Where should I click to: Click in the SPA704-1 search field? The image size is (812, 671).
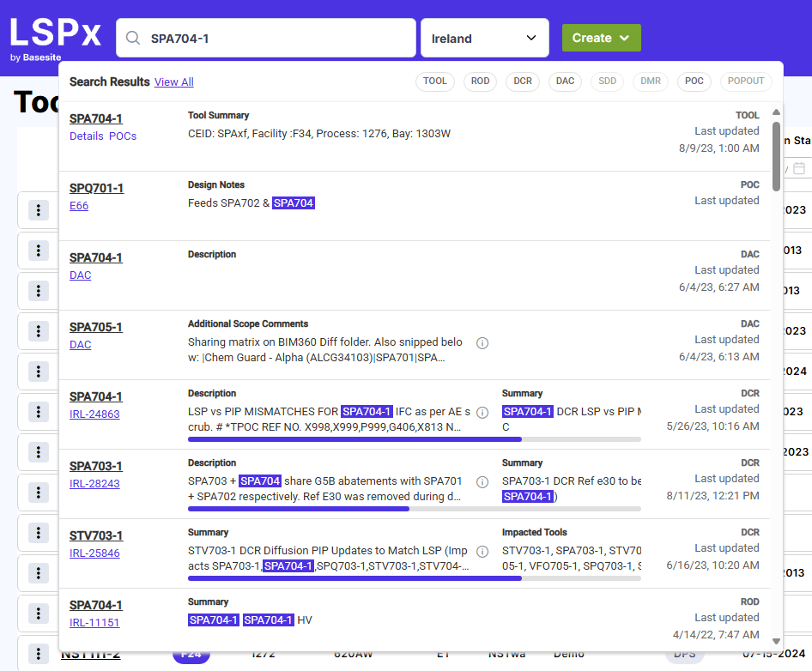pos(275,39)
